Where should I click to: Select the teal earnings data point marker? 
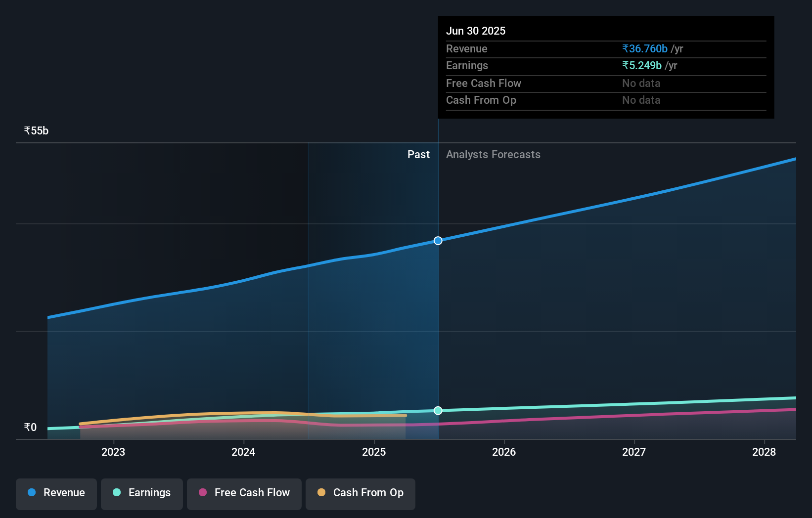coord(438,410)
